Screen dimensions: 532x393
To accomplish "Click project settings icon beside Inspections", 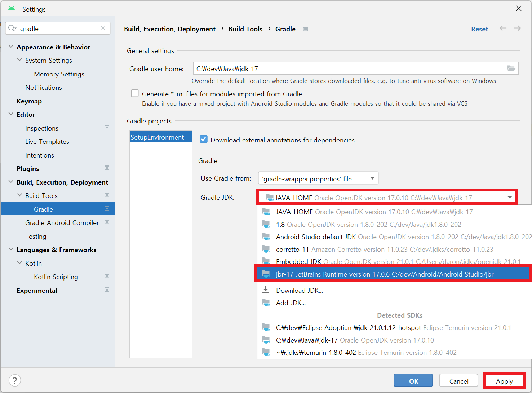I will [107, 127].
